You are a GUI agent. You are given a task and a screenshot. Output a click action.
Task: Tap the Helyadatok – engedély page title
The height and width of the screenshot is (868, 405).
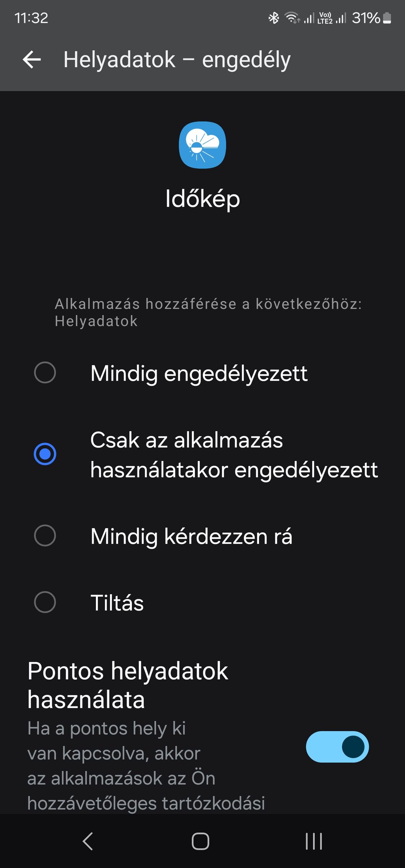(x=177, y=60)
